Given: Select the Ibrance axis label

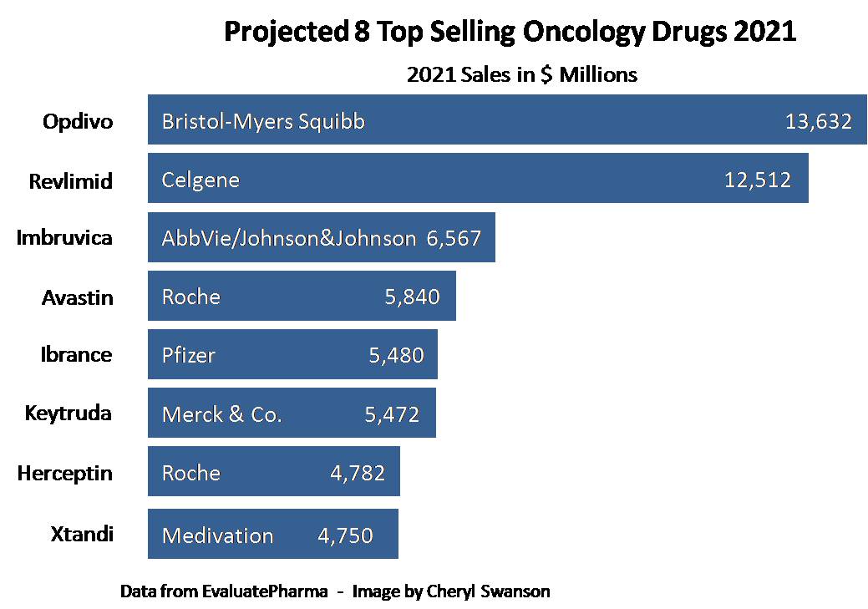Looking at the screenshot, I should coord(76,354).
